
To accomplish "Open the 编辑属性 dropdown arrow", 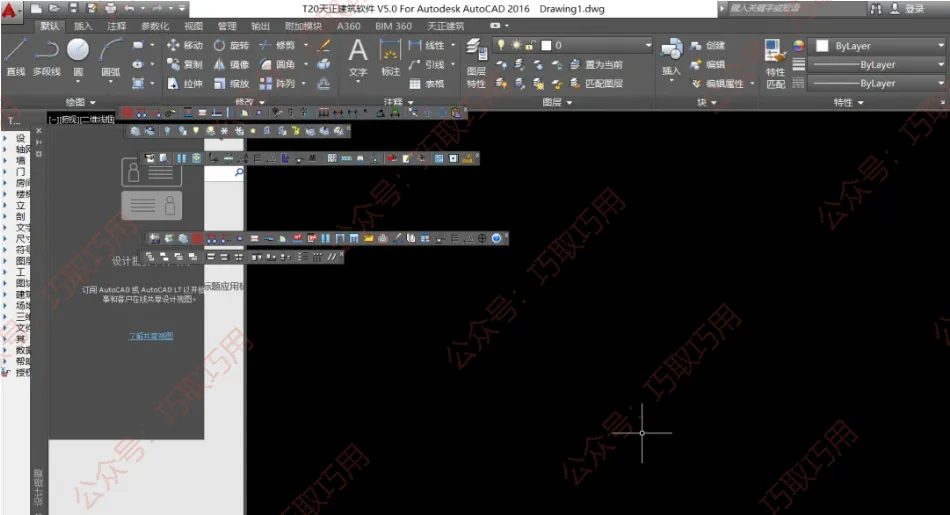I will (x=752, y=84).
